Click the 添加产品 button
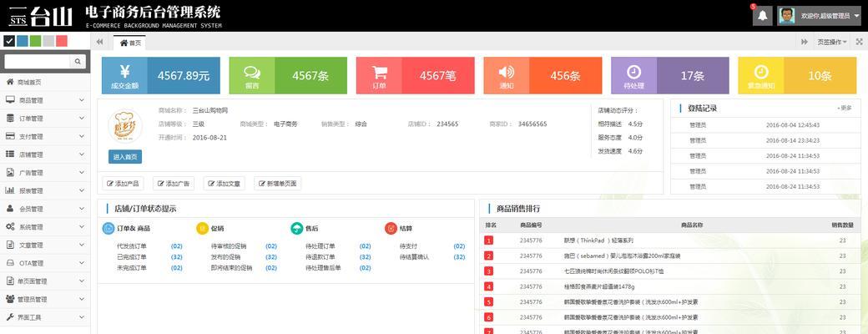The height and width of the screenshot is (334, 868). [x=124, y=184]
